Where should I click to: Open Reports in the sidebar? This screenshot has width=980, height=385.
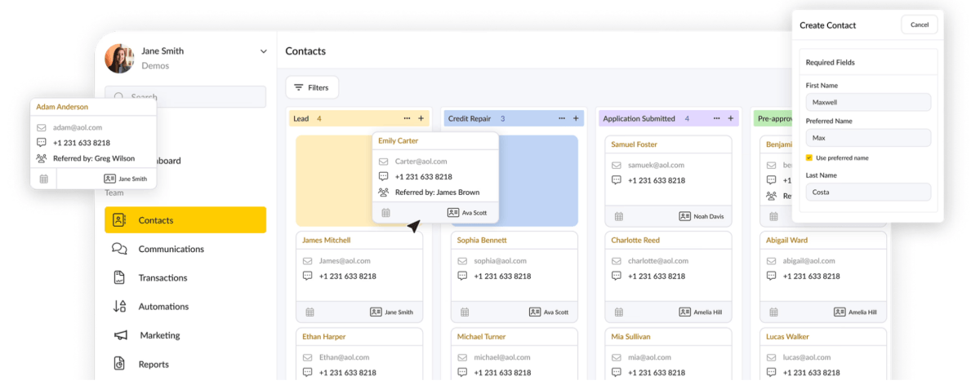click(154, 365)
